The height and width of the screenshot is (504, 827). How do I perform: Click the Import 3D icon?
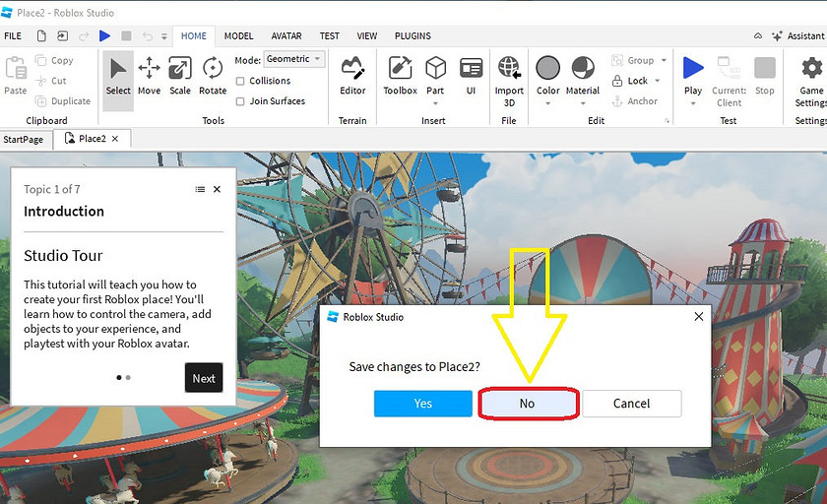coord(509,76)
